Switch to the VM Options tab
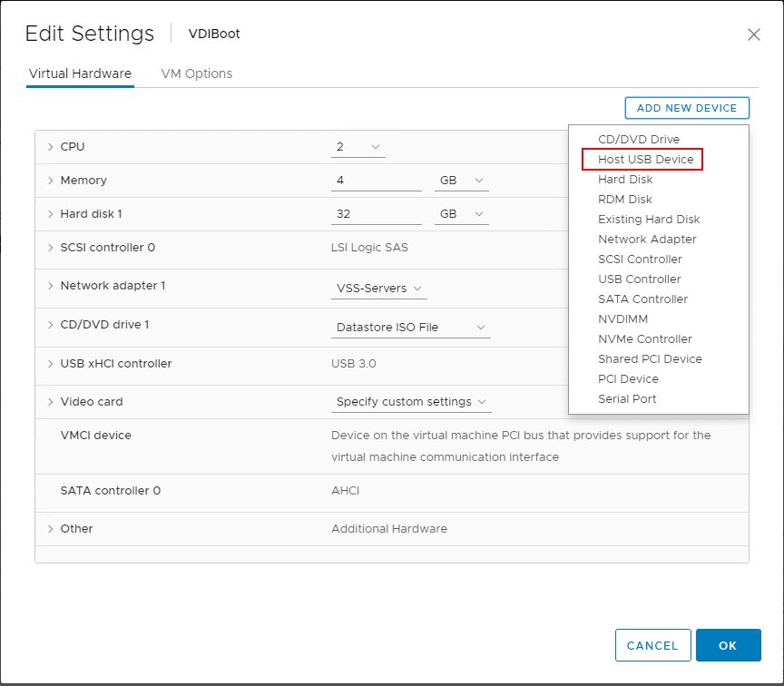The width and height of the screenshot is (784, 686). tap(196, 73)
